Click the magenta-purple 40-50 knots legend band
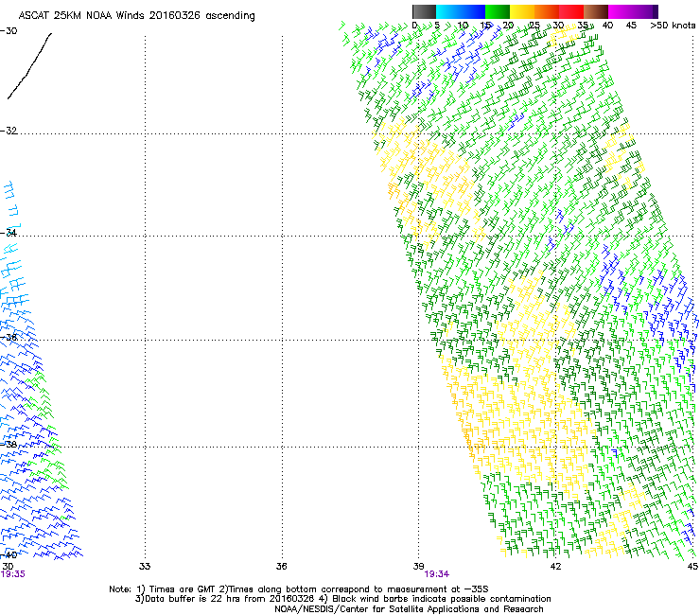Viewport: 700px width, 615px height. coord(633,11)
